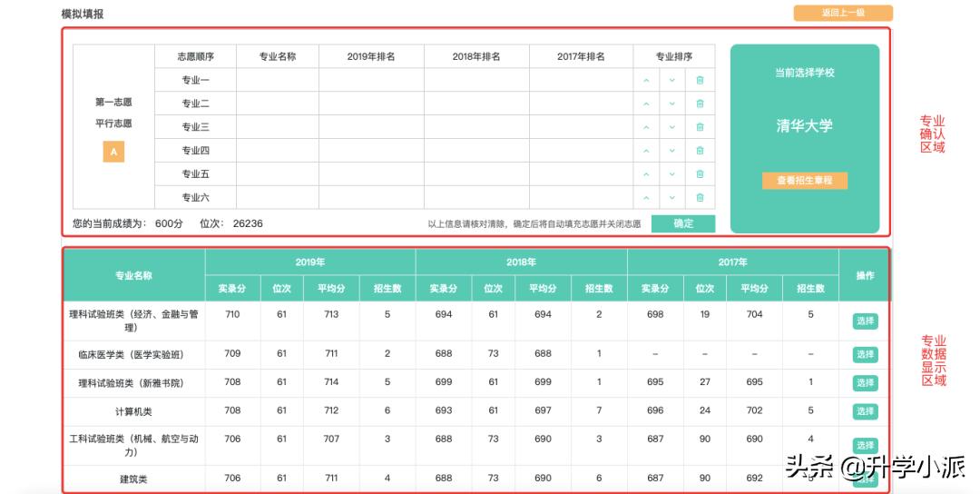980x494 pixels.
Task: Click 2019 实录分 710 in first major row
Action: point(232,314)
